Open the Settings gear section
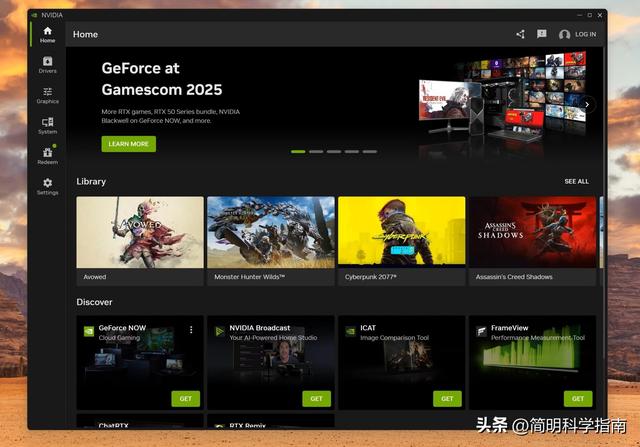This screenshot has height=447, width=640. (x=47, y=187)
